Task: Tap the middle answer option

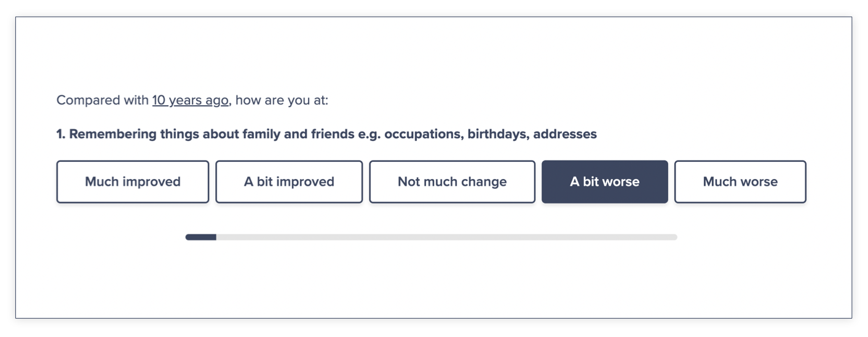Action: [x=452, y=182]
